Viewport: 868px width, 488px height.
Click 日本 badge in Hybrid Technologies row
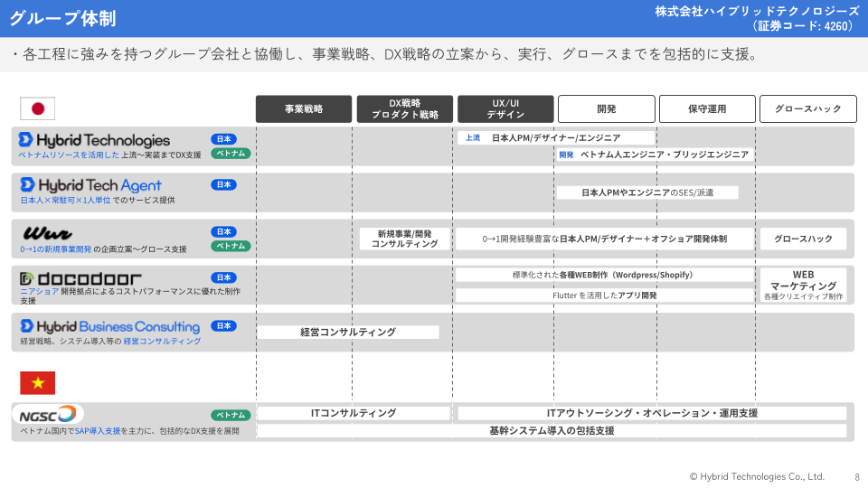point(223,139)
